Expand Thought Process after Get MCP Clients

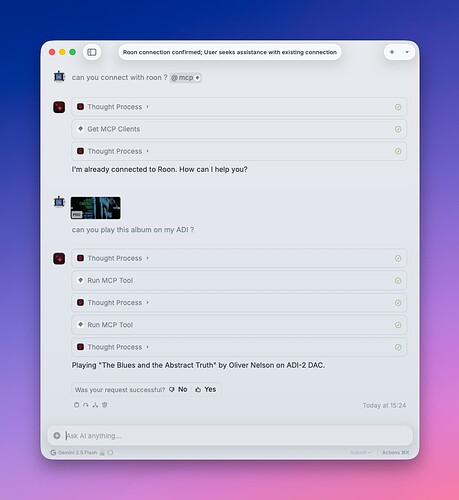239,151
